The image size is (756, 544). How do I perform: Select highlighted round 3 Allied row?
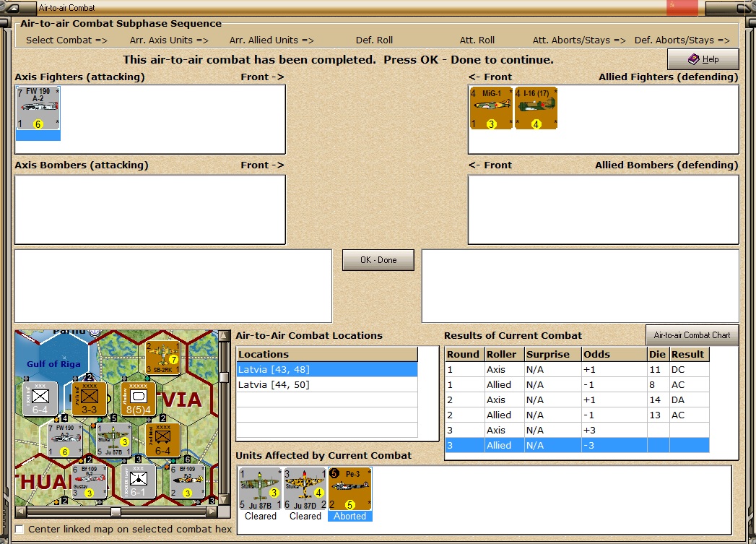577,445
